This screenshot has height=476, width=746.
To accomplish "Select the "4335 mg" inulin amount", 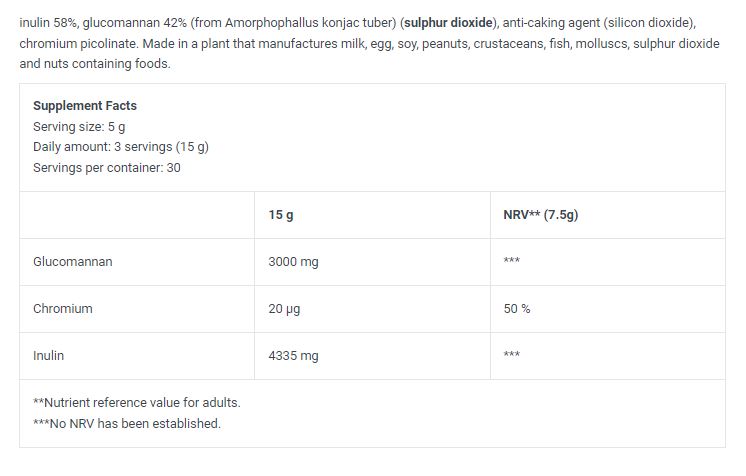I will [x=293, y=355].
